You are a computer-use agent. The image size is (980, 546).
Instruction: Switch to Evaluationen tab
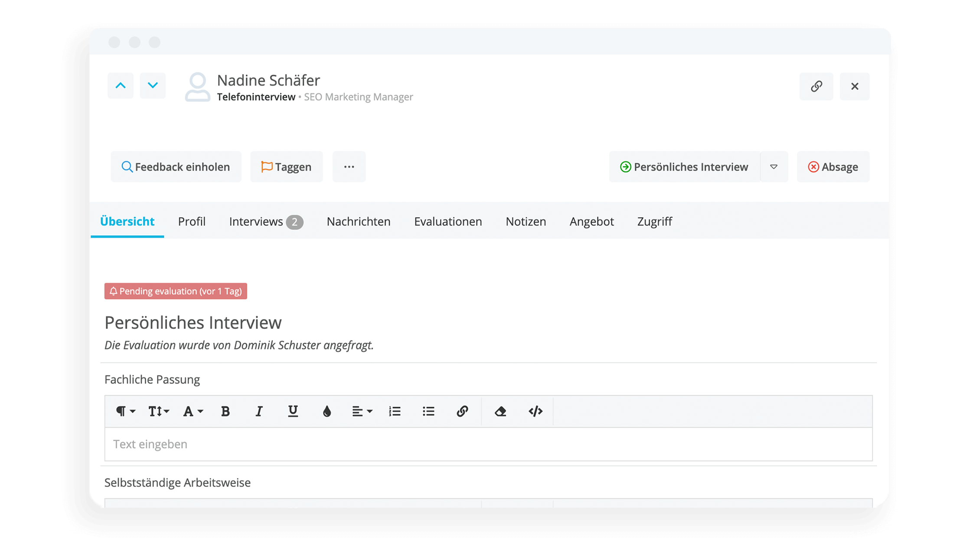click(x=448, y=221)
